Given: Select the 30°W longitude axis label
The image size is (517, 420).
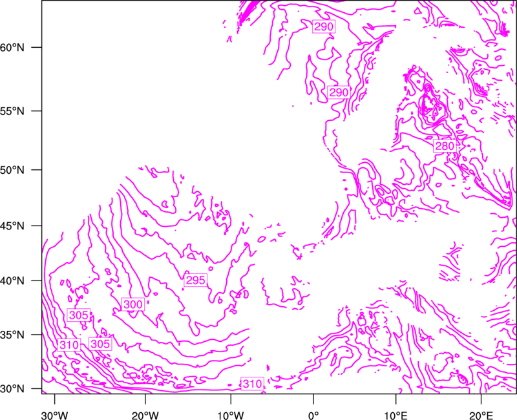Looking at the screenshot, I should pyautogui.click(x=55, y=415).
